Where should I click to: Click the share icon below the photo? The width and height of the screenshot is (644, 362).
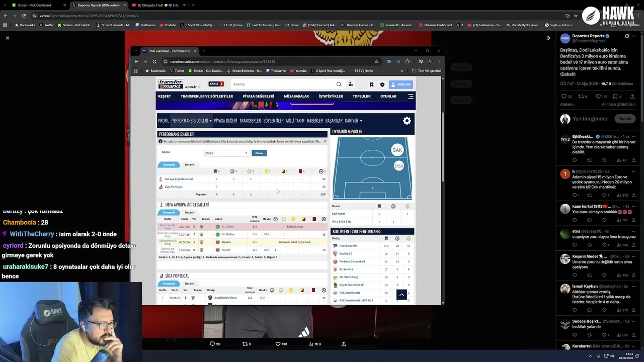coord(344,344)
